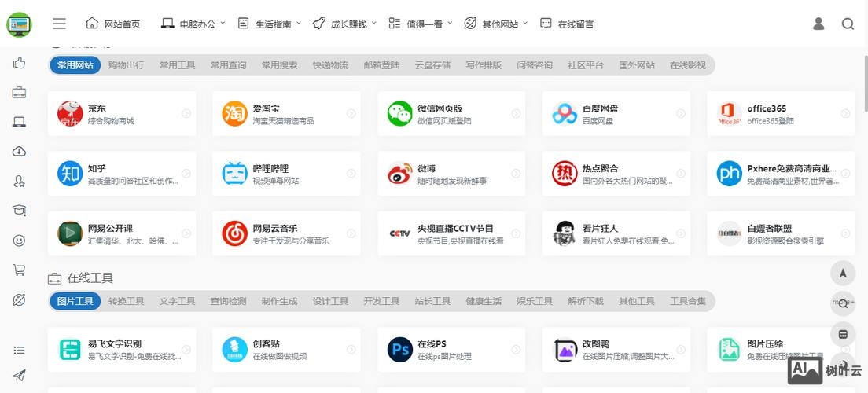This screenshot has width=868, height=393.
Task: Click laptop icon in left sidebar
Action: pos(19,122)
